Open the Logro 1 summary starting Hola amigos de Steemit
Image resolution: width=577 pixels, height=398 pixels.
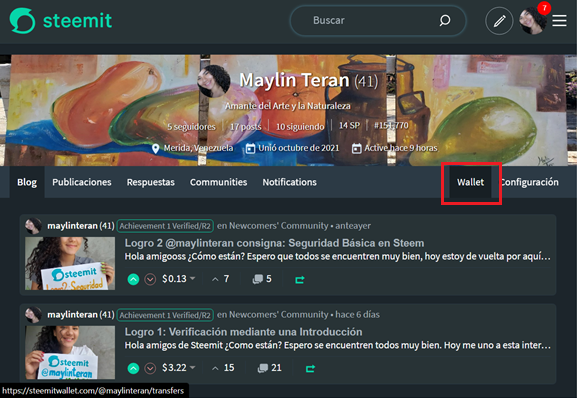click(337, 345)
